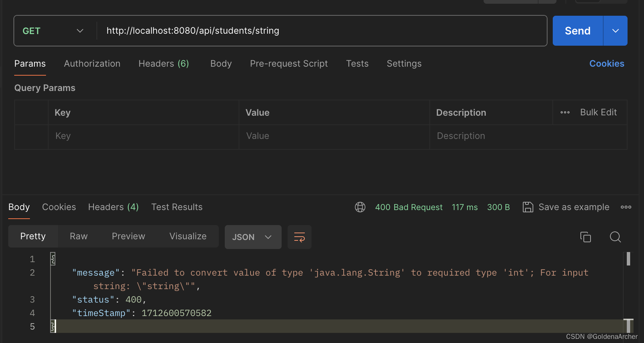
Task: Open the request Headers (6) tab
Action: [164, 64]
